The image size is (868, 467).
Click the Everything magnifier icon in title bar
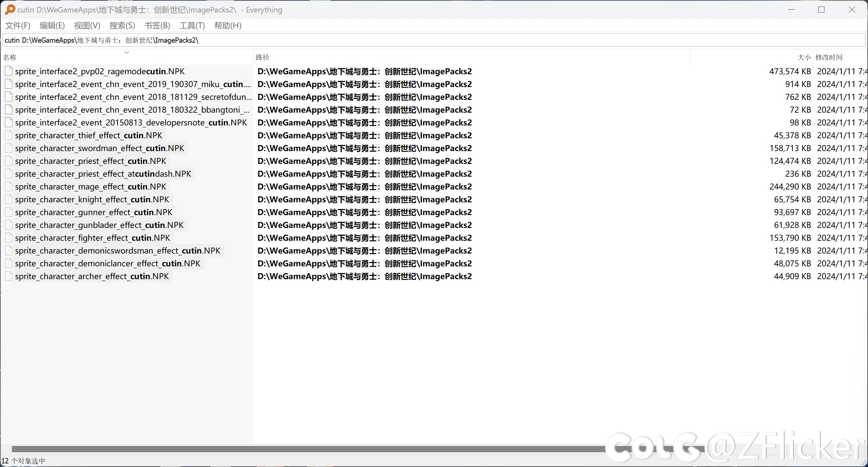[x=10, y=10]
